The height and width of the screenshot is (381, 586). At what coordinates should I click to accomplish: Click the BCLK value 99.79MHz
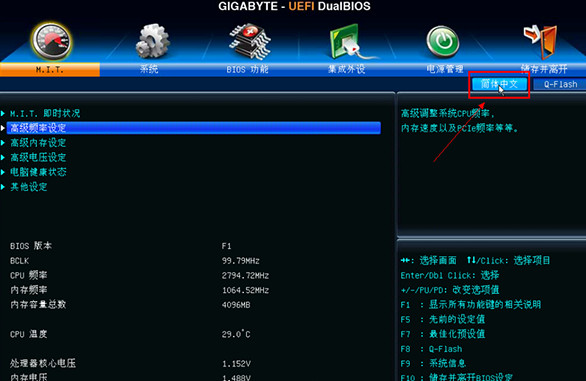241,261
